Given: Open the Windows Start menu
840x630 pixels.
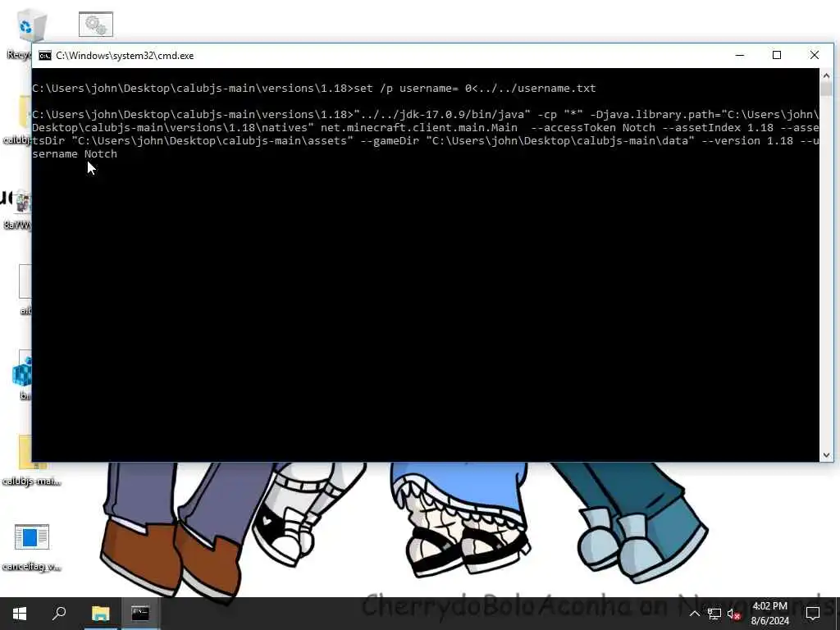Looking at the screenshot, I should pos(20,614).
